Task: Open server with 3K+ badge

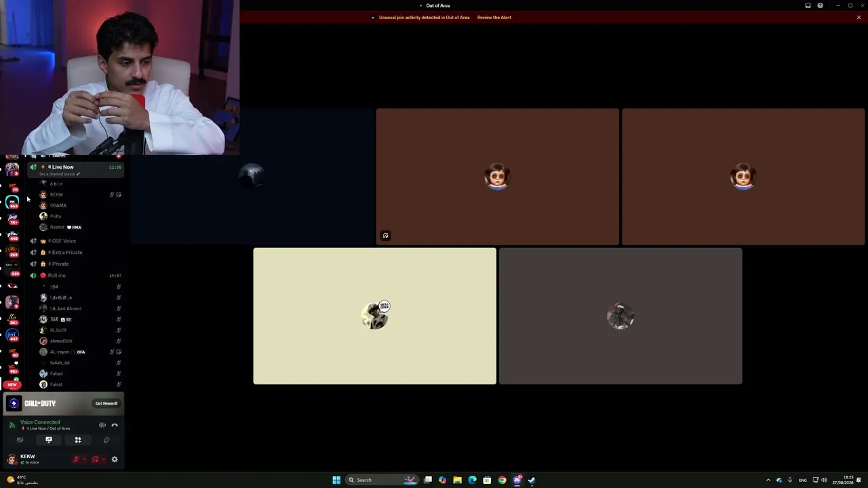Action: [12, 319]
